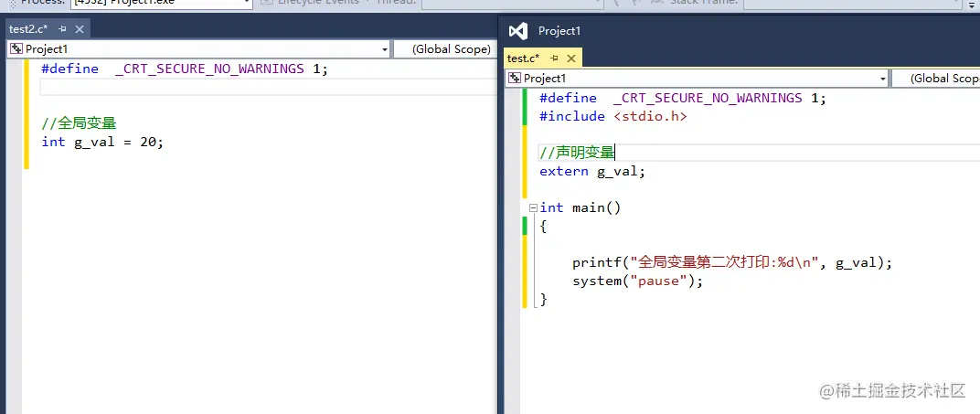Click the empty highlighted line in test2.c

coord(269,87)
